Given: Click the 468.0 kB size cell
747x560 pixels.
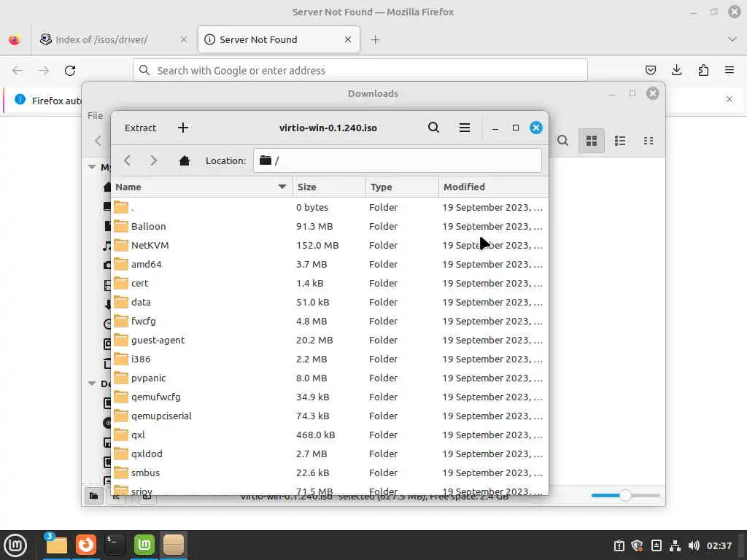Looking at the screenshot, I should click(315, 435).
